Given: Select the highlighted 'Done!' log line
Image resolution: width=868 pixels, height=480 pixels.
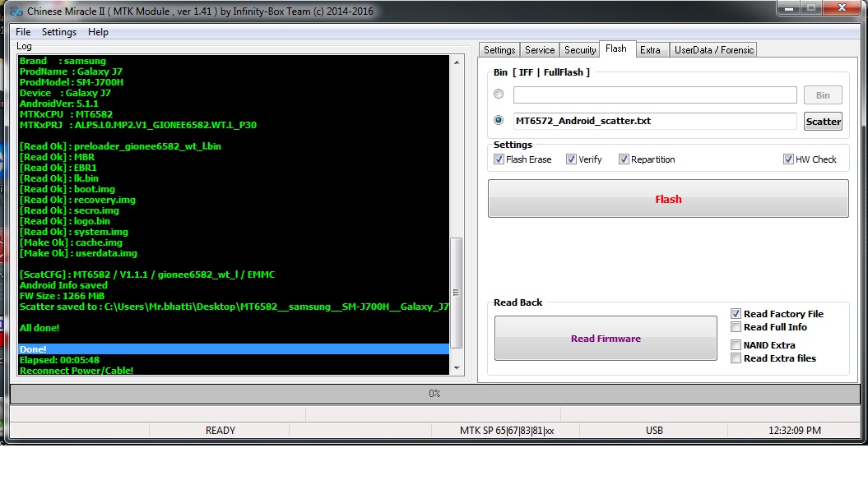Looking at the screenshot, I should tap(233, 349).
